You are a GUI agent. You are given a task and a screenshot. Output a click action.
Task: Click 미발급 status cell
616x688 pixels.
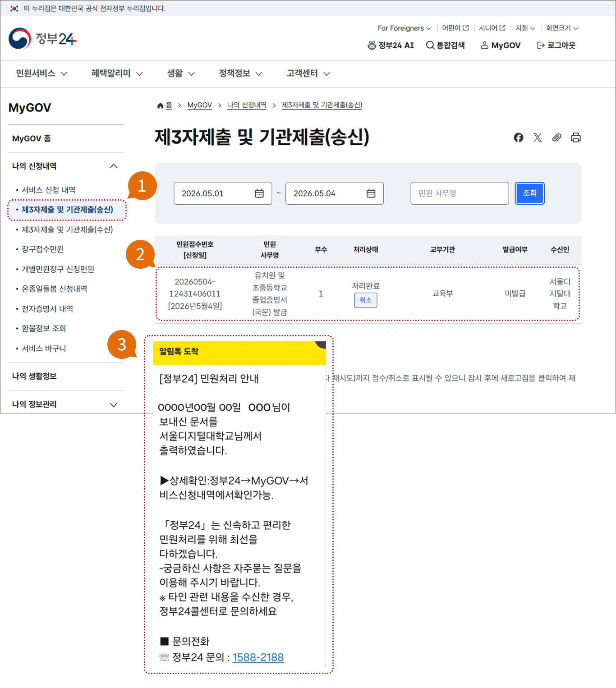coord(515,294)
